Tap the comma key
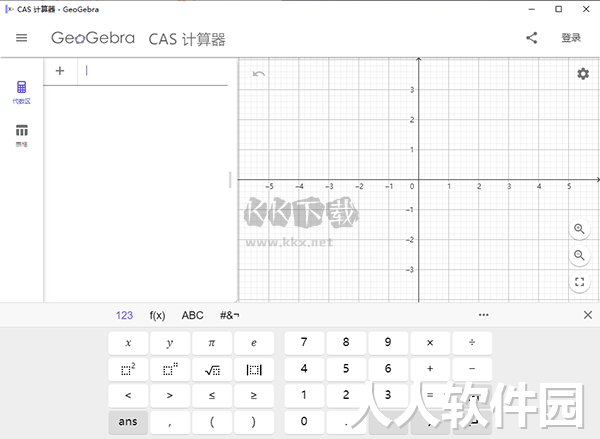This screenshot has height=439, width=600. (170, 422)
